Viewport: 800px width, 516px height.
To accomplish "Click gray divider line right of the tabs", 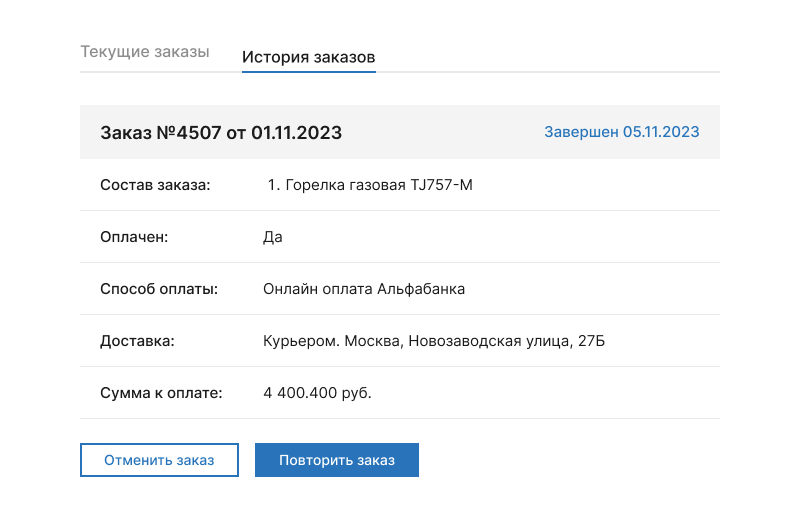I will [x=550, y=72].
